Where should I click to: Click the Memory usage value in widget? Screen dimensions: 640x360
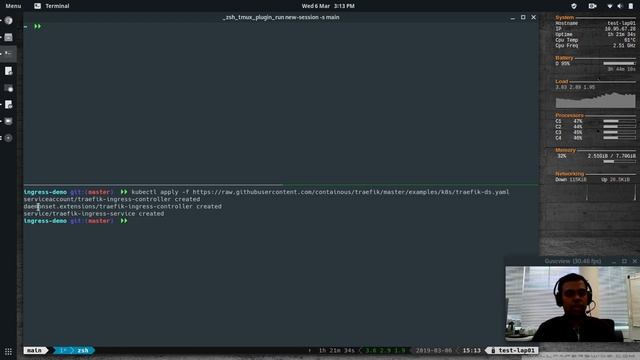tap(611, 156)
